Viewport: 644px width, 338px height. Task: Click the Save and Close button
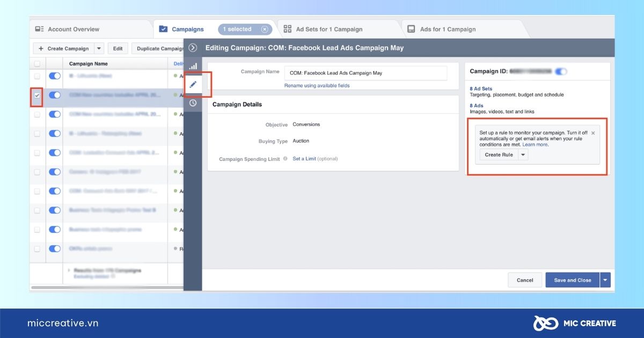click(573, 280)
